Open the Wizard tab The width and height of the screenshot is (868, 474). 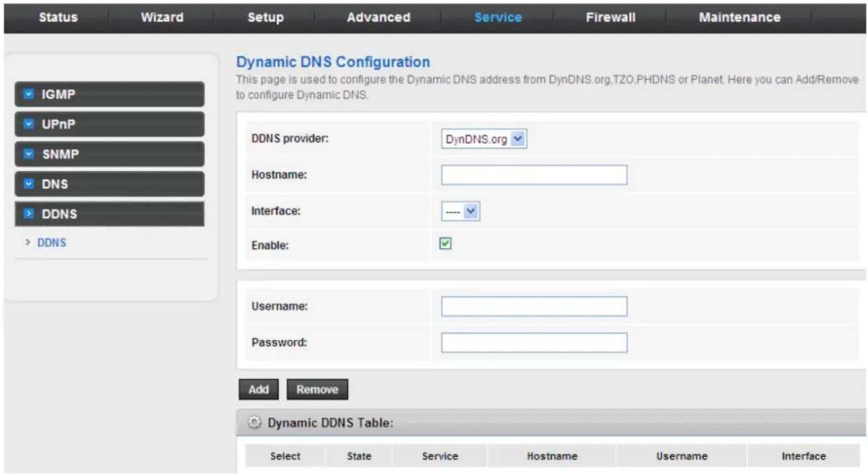pos(162,18)
